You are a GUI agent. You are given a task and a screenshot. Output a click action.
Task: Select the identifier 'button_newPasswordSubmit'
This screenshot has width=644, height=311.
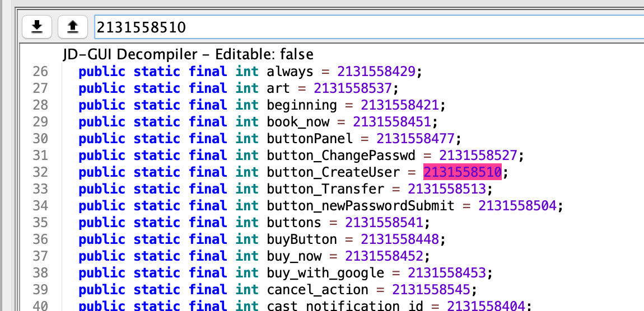coord(361,205)
